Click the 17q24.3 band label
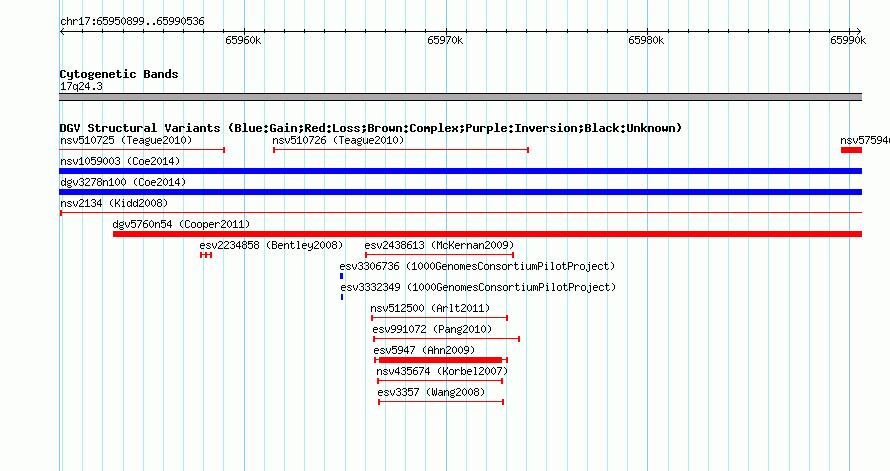This screenshot has height=471, width=890. pos(81,86)
